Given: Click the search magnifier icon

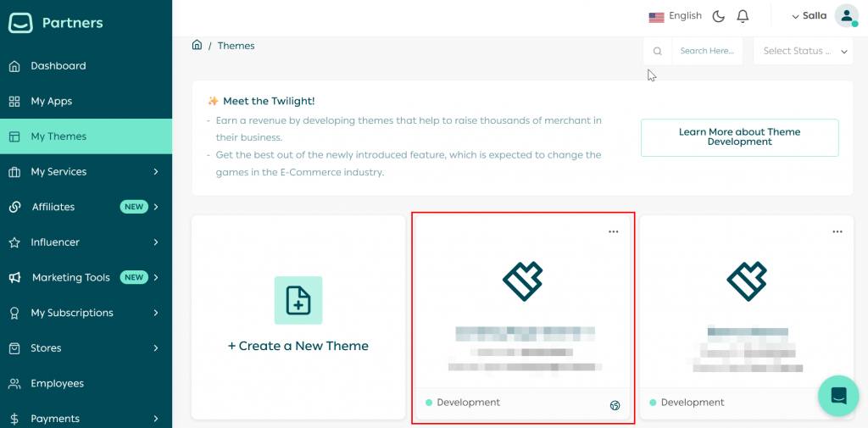Looking at the screenshot, I should pos(657,51).
